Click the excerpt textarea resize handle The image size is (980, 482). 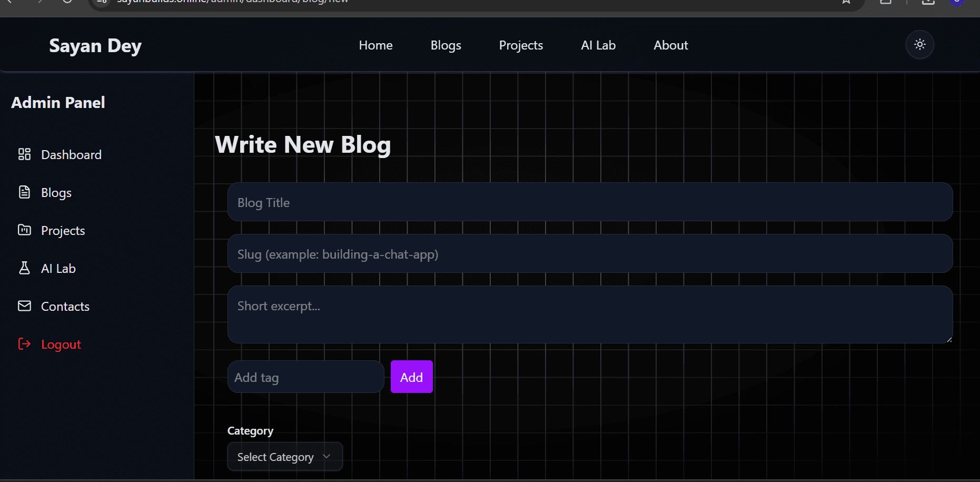pyautogui.click(x=949, y=340)
